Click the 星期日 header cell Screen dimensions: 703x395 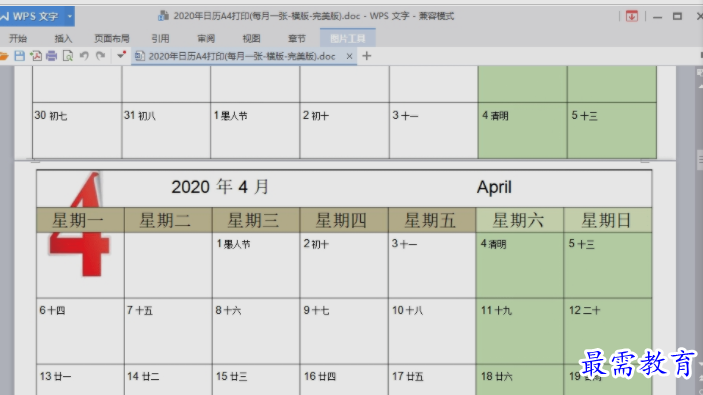pyautogui.click(x=608, y=220)
